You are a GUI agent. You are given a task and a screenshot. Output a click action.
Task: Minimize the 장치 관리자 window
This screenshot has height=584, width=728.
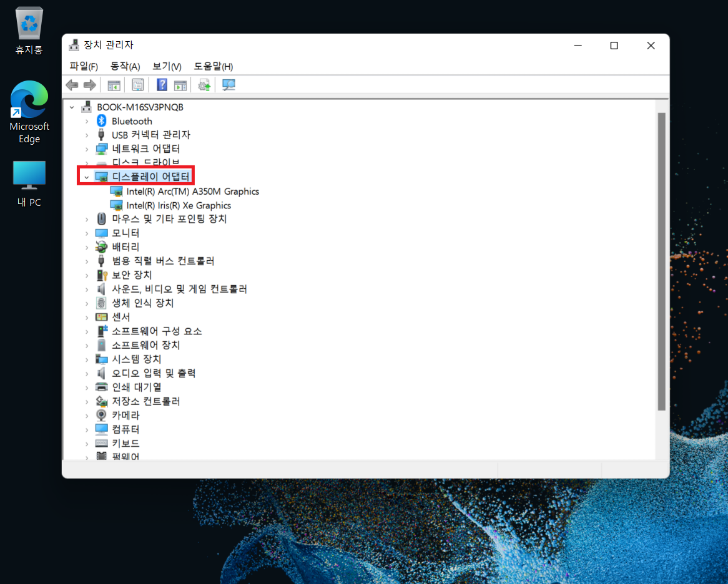tap(578, 46)
